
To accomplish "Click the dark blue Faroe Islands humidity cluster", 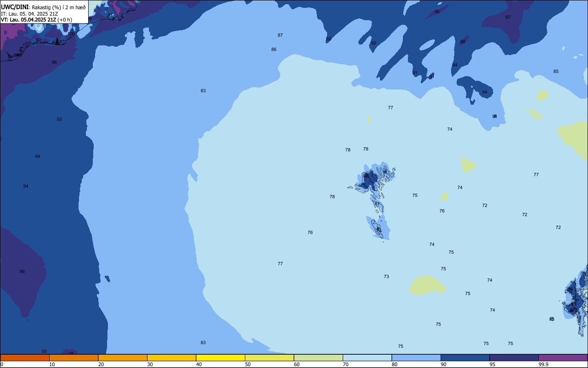I will click(369, 180).
